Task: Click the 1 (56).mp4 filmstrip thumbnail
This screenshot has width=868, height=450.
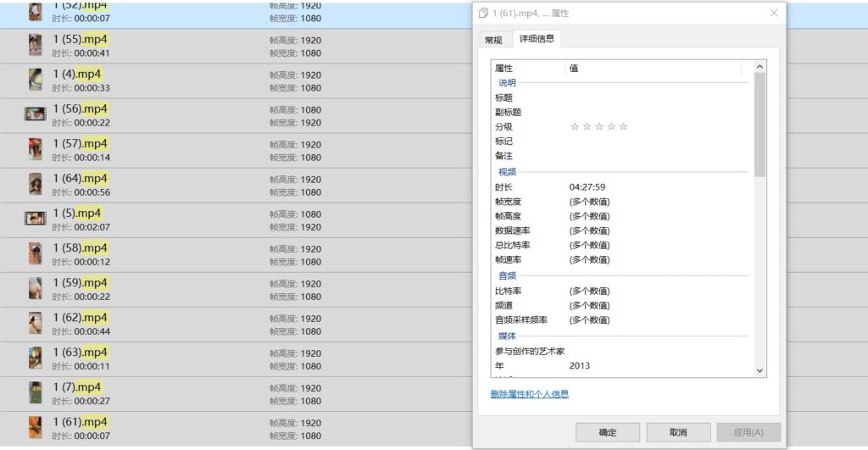Action: click(x=35, y=114)
